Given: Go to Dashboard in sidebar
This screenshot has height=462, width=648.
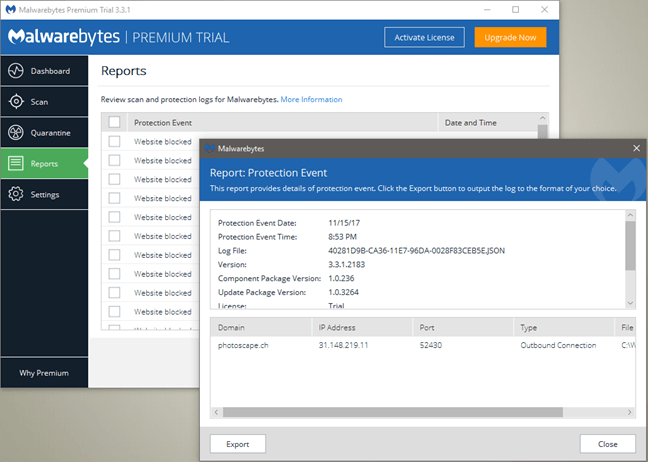Looking at the screenshot, I should click(x=44, y=71).
